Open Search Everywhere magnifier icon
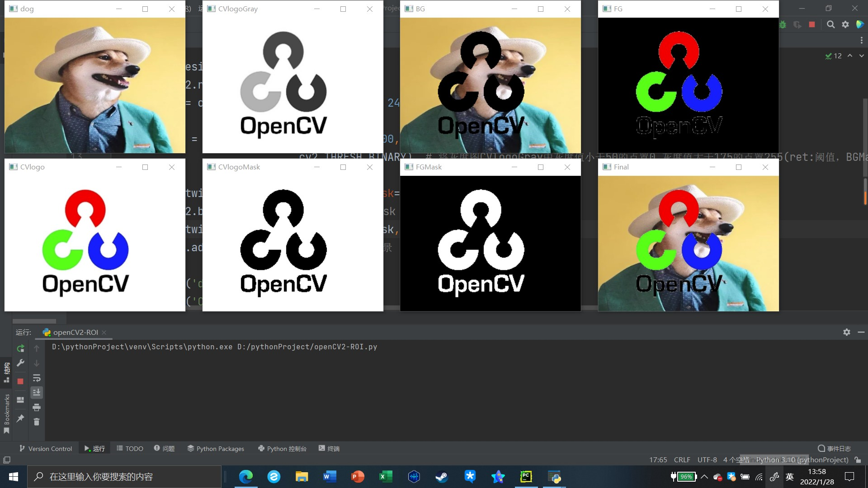Image resolution: width=868 pixels, height=488 pixels. coord(830,25)
